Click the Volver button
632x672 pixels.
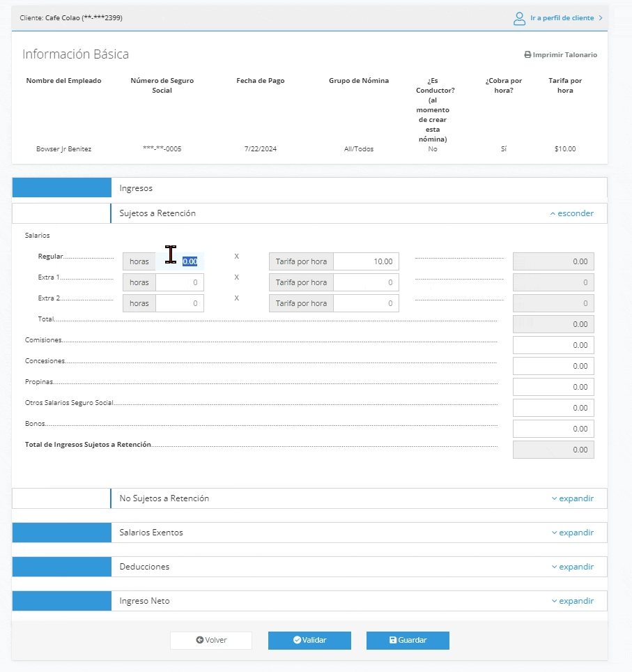tap(211, 641)
